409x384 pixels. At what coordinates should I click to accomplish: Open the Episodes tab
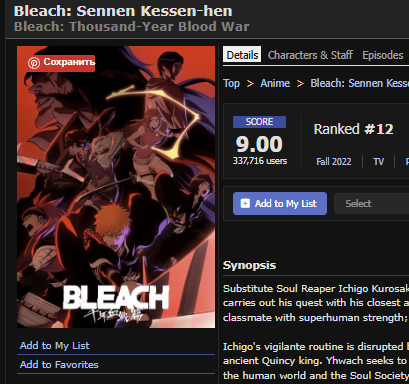(x=383, y=55)
